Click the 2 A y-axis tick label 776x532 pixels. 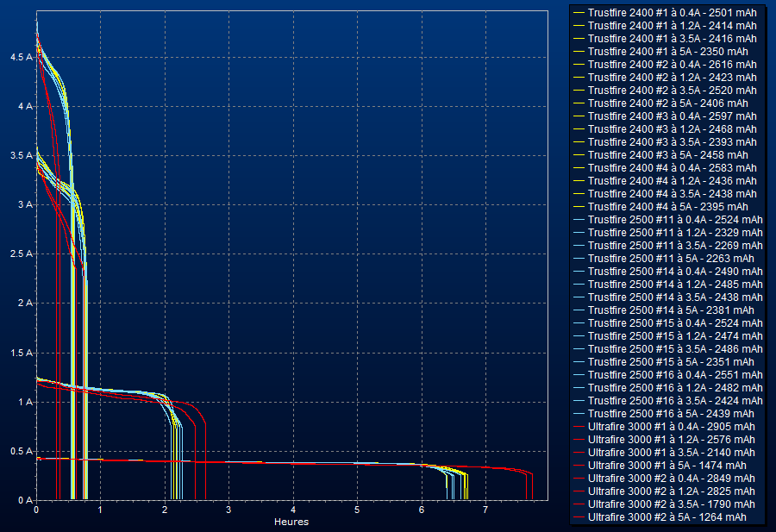coord(24,304)
